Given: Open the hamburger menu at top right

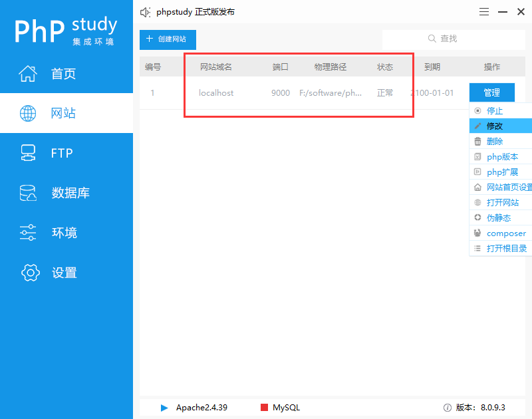Looking at the screenshot, I should [483, 11].
